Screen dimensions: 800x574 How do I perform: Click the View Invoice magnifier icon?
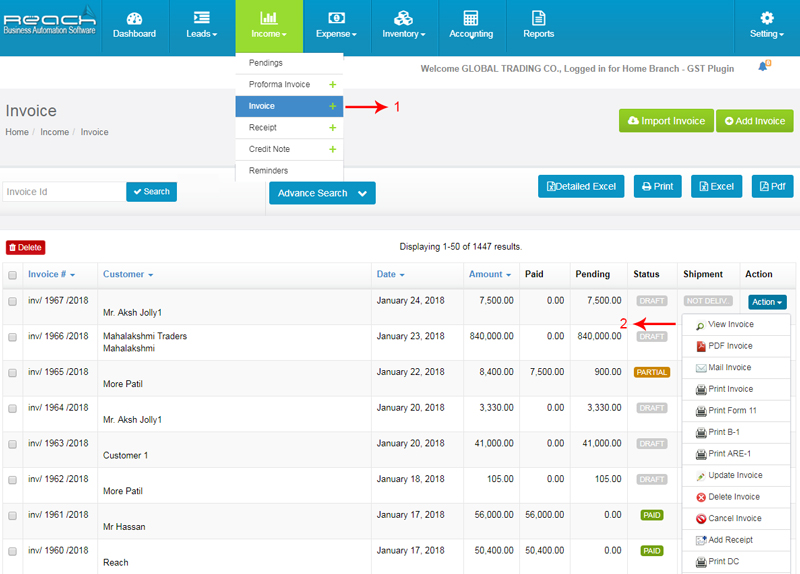click(x=701, y=326)
